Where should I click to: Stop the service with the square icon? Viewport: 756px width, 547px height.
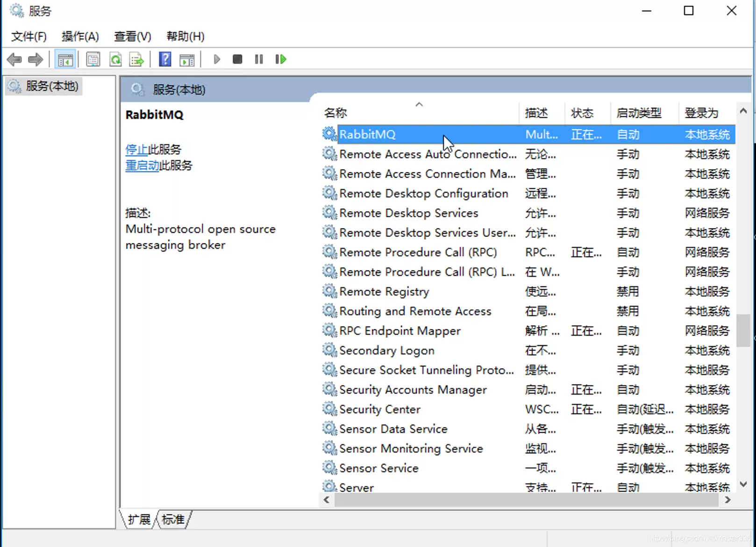237,59
